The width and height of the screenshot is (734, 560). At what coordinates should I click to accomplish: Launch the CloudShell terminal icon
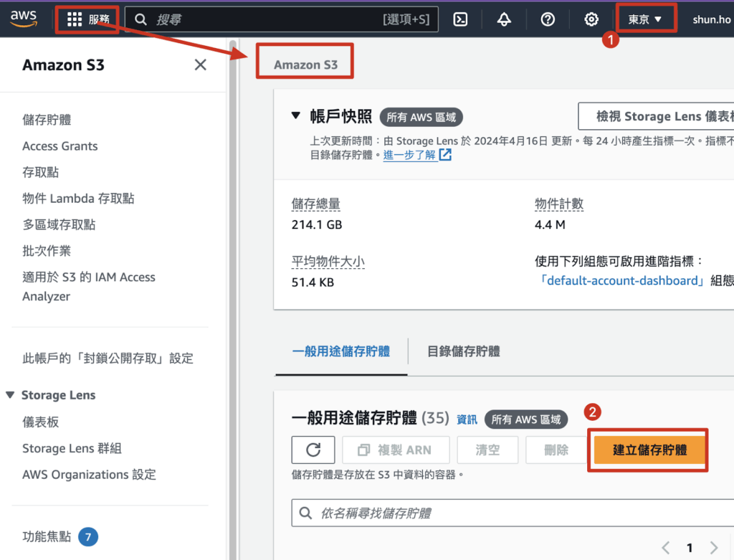pyautogui.click(x=461, y=19)
